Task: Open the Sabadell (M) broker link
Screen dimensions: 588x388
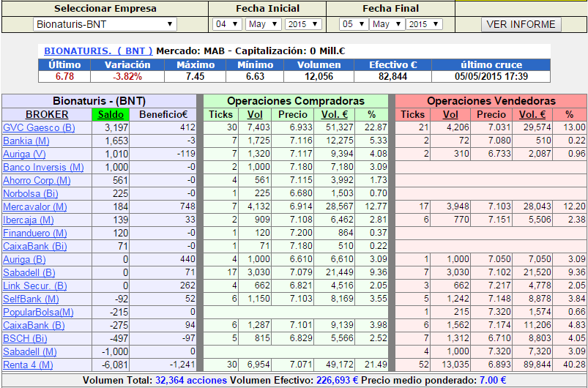Action: tap(30, 351)
